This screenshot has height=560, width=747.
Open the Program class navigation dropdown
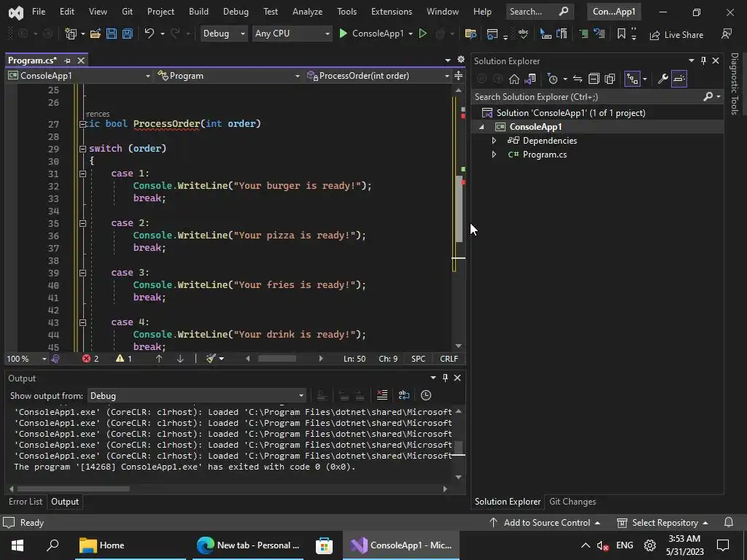point(228,76)
